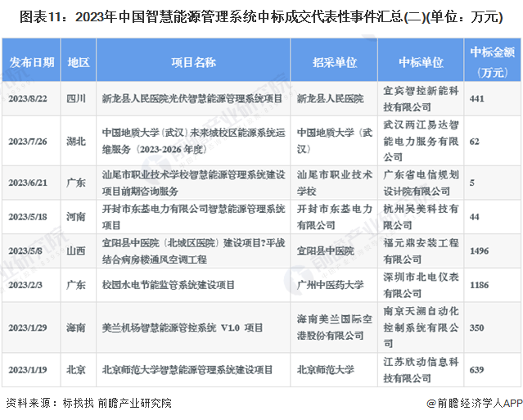Image resolution: width=523 pixels, height=420 pixels.
Task: Select the bid amount 5
Action: (472, 183)
